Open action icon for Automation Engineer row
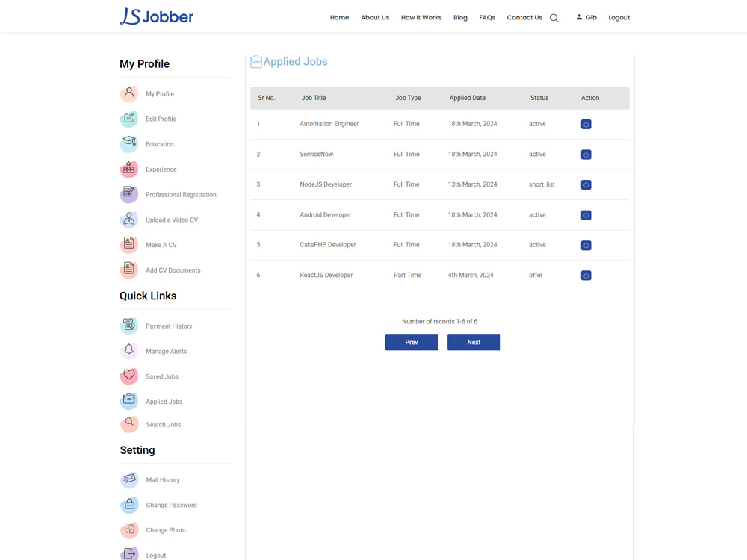 point(586,124)
